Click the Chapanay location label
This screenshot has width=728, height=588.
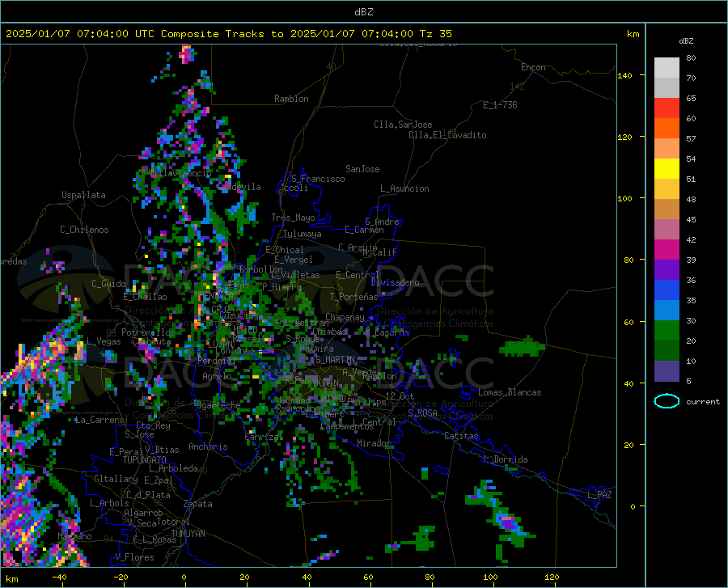pos(345,317)
